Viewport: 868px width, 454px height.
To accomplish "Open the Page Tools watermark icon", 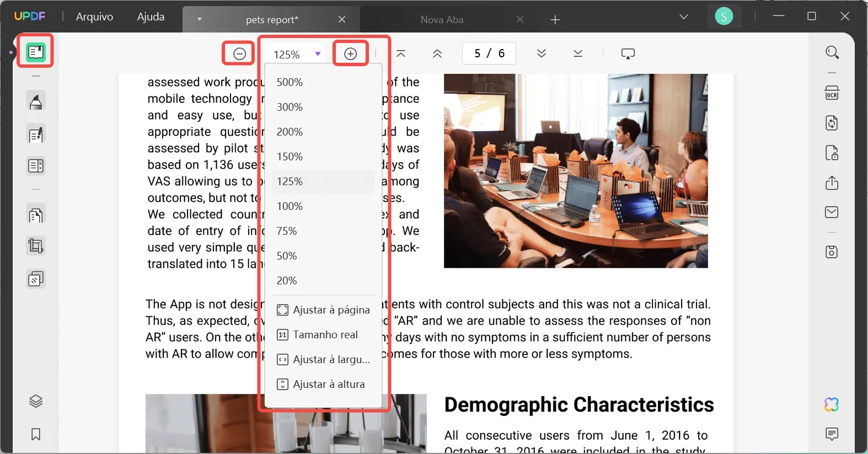I will (36, 279).
